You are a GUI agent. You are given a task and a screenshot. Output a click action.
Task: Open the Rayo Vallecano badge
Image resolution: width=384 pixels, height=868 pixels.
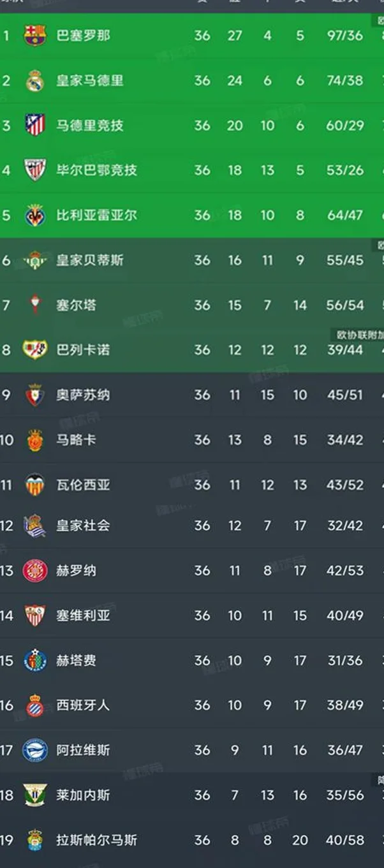tap(35, 349)
